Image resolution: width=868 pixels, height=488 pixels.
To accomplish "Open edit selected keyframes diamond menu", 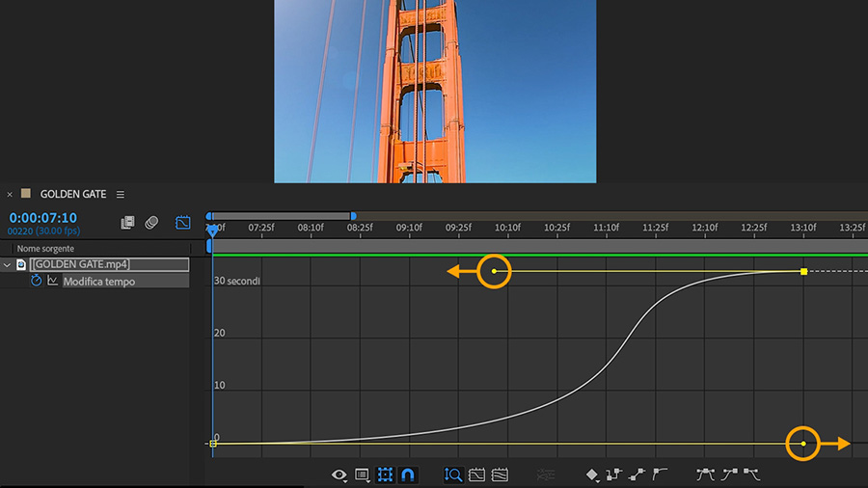I will [x=592, y=474].
